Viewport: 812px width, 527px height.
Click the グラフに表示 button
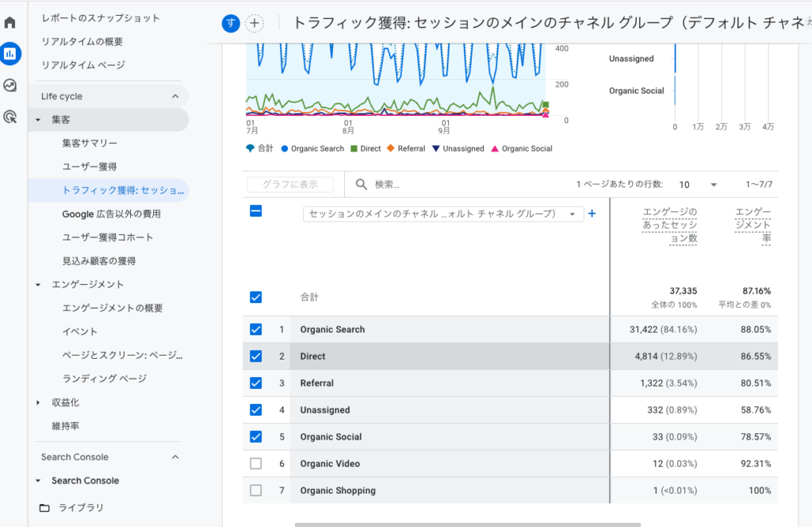289,184
